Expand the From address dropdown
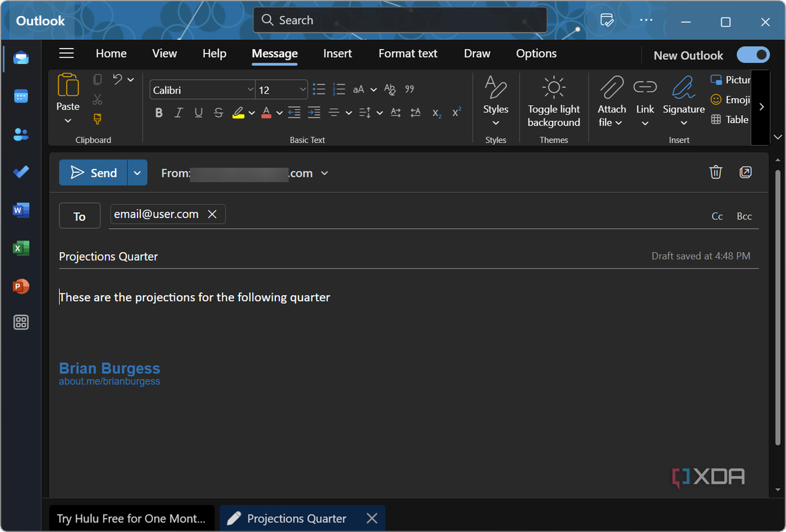Image resolution: width=786 pixels, height=532 pixels. pyautogui.click(x=325, y=173)
